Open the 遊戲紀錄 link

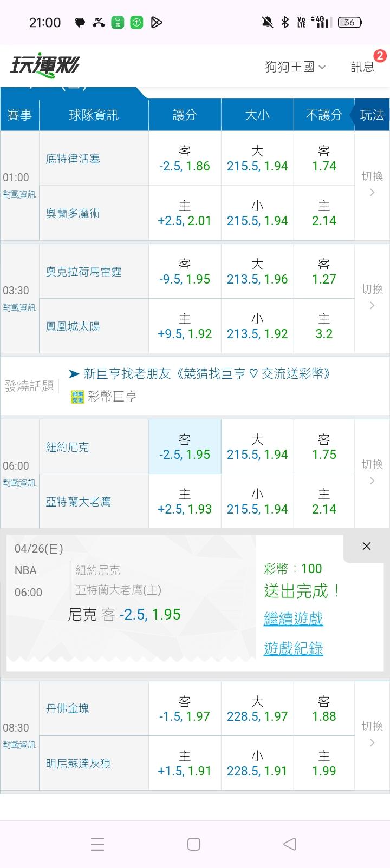tap(293, 648)
